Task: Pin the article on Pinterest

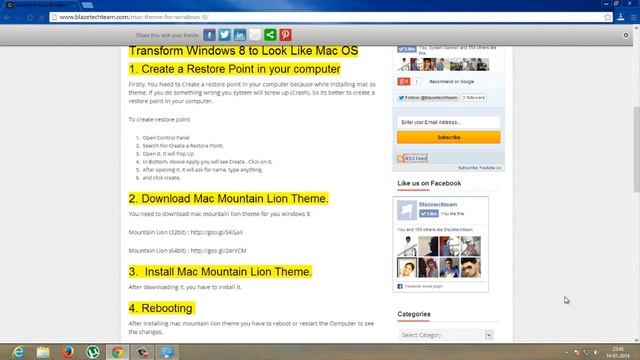Action: coord(285,35)
